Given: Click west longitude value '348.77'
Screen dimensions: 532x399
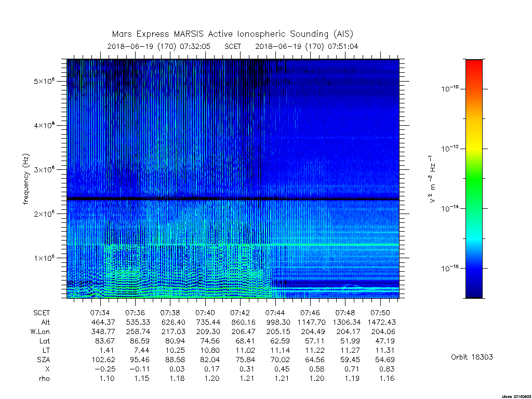Looking at the screenshot, I should click(103, 331).
